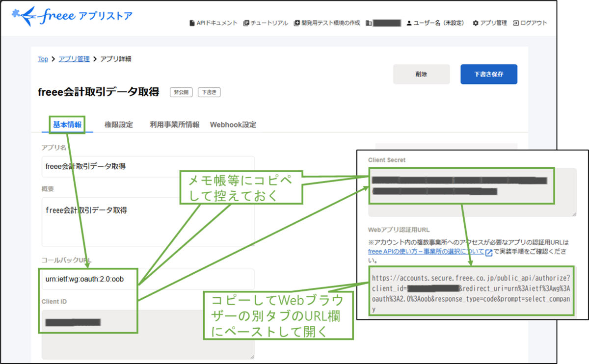Click the plus icon beside 開発用テスト環境の作成
This screenshot has height=364, width=589.
(296, 23)
